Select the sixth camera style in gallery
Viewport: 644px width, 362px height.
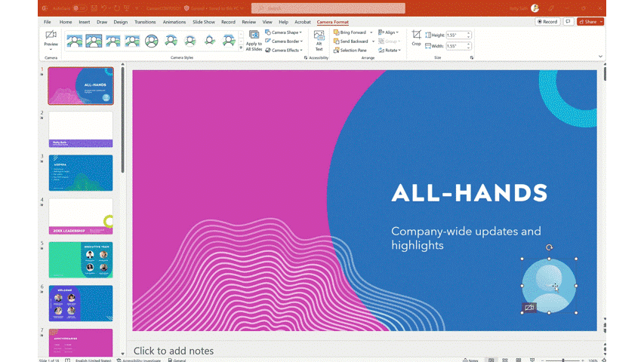(171, 41)
